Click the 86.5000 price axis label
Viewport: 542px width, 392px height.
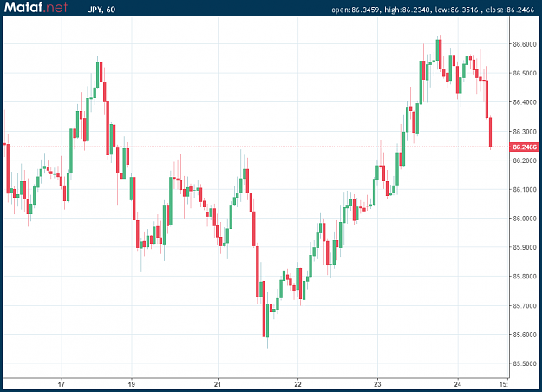(525, 74)
